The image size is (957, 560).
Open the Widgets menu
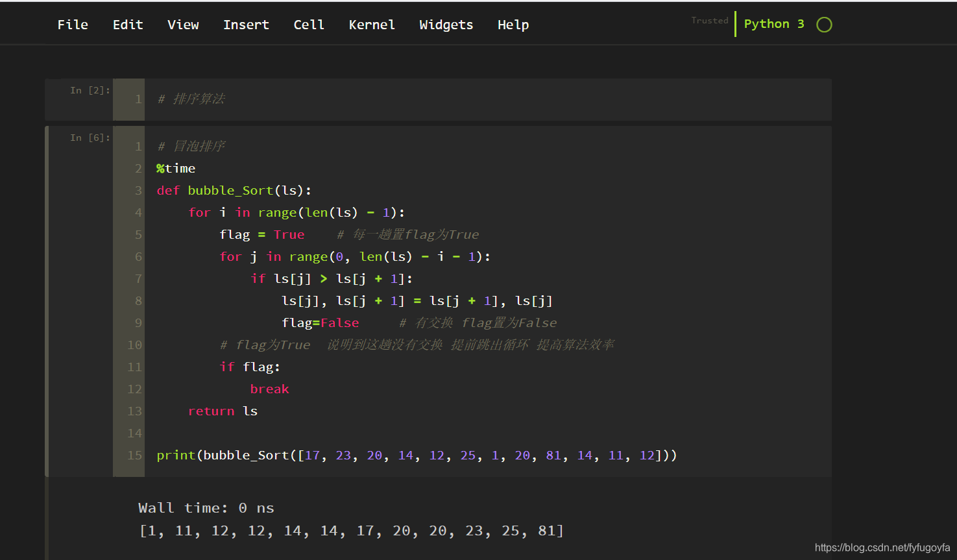[446, 25]
